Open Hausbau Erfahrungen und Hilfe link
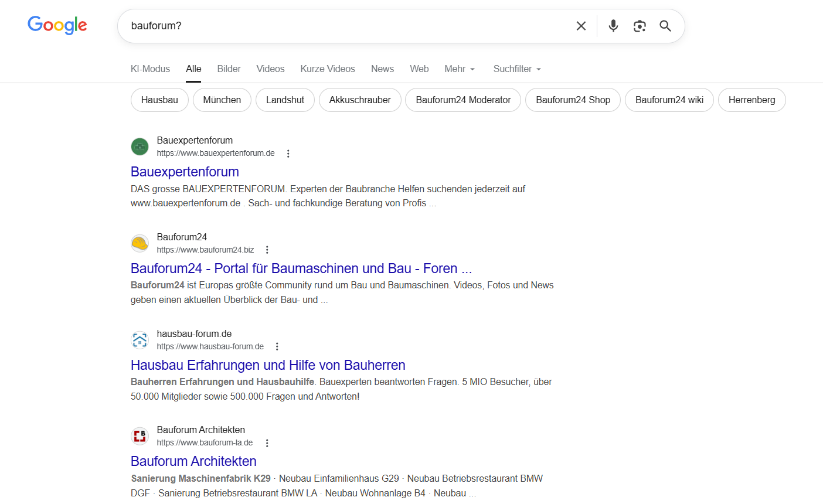This screenshot has height=504, width=823. [268, 365]
